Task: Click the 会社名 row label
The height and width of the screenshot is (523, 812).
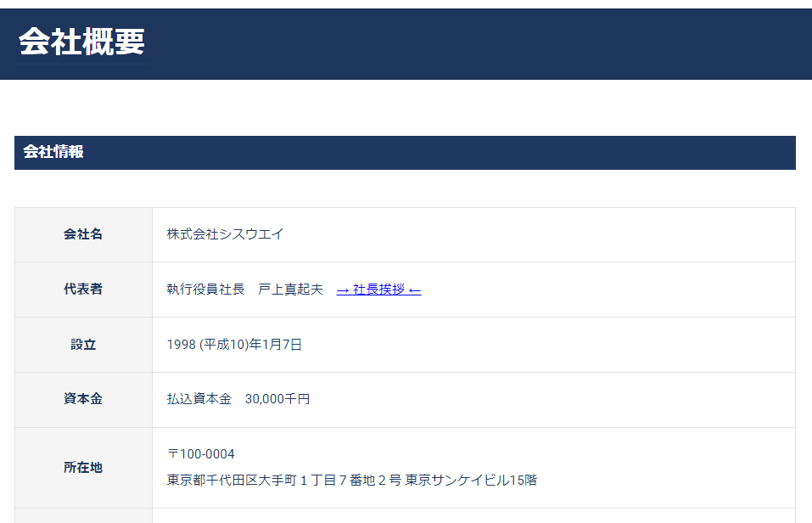Action: coord(83,234)
